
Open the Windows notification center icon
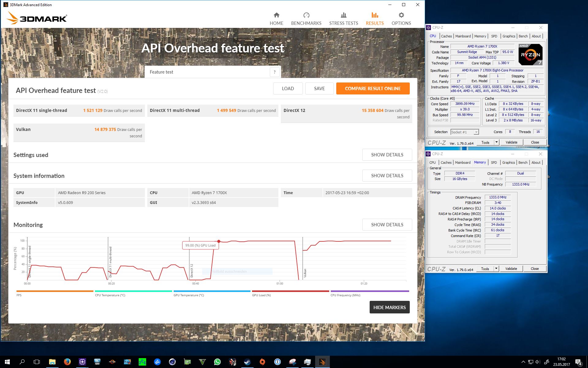coord(578,362)
